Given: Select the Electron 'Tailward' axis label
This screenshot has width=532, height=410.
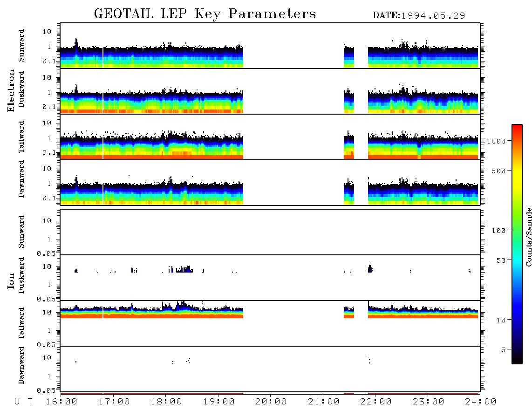Looking at the screenshot, I should (21, 137).
